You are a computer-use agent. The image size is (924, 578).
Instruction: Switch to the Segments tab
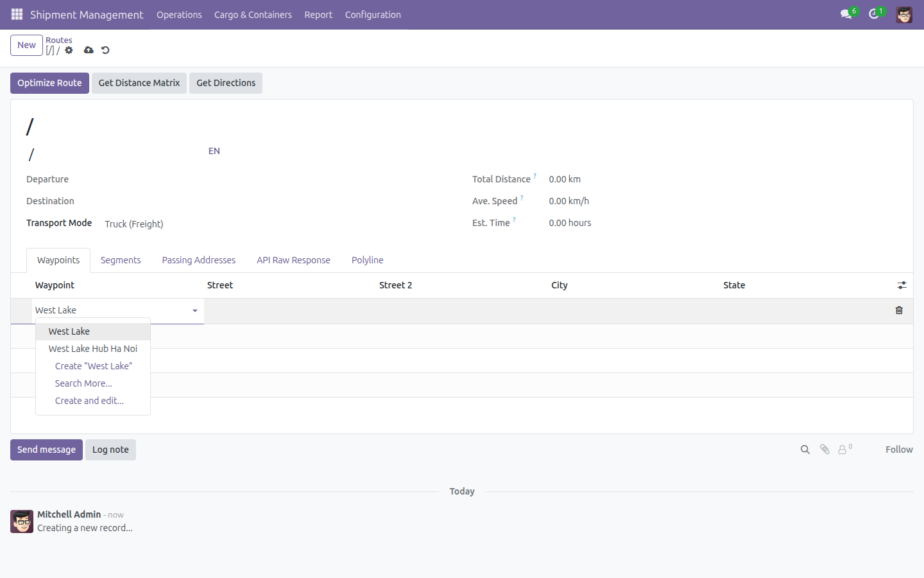pos(121,260)
